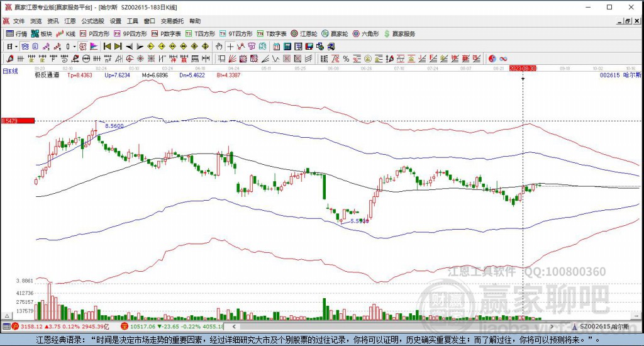Click the horizontal scrollbar right arrow
The height and width of the screenshot is (346, 644).
(552, 326)
